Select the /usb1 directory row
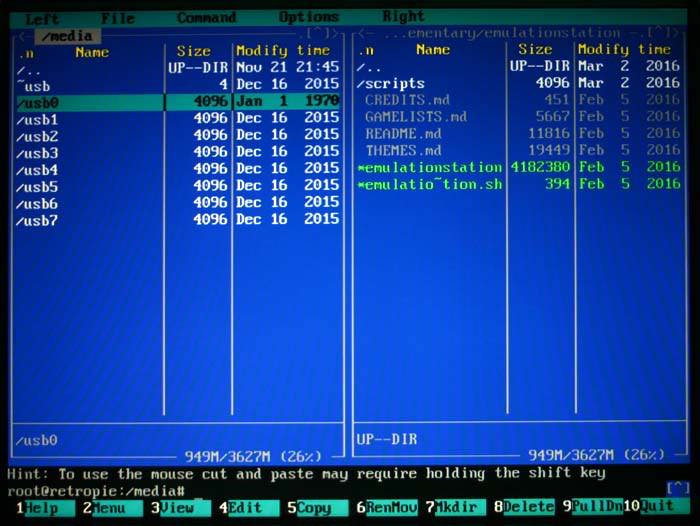700x526 pixels. (x=178, y=119)
